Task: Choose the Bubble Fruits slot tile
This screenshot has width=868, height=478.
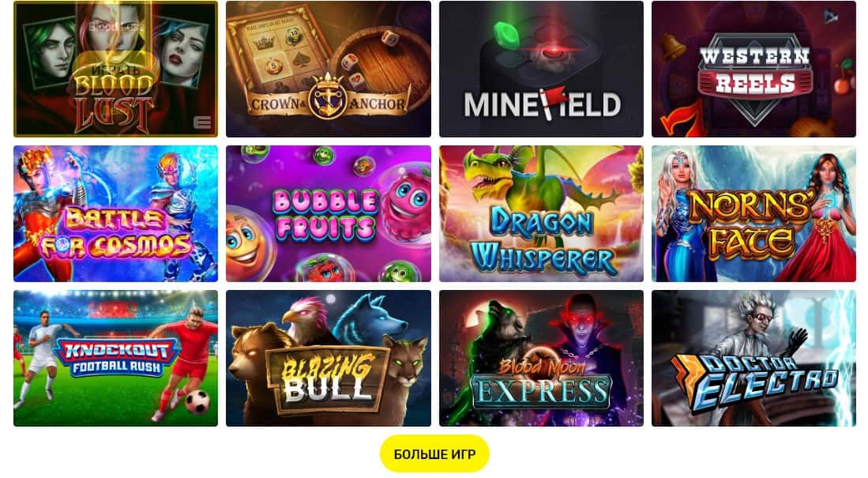Action: point(329,214)
